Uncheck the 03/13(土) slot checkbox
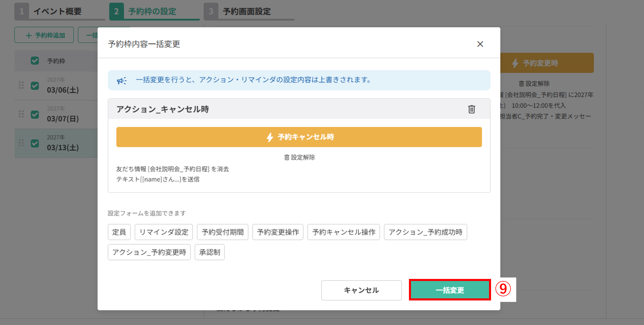 pos(35,143)
